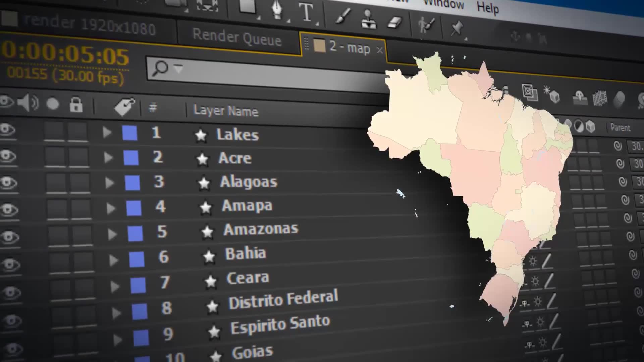Select the Brush tool
Viewport: 644px width, 362px height.
pos(343,15)
